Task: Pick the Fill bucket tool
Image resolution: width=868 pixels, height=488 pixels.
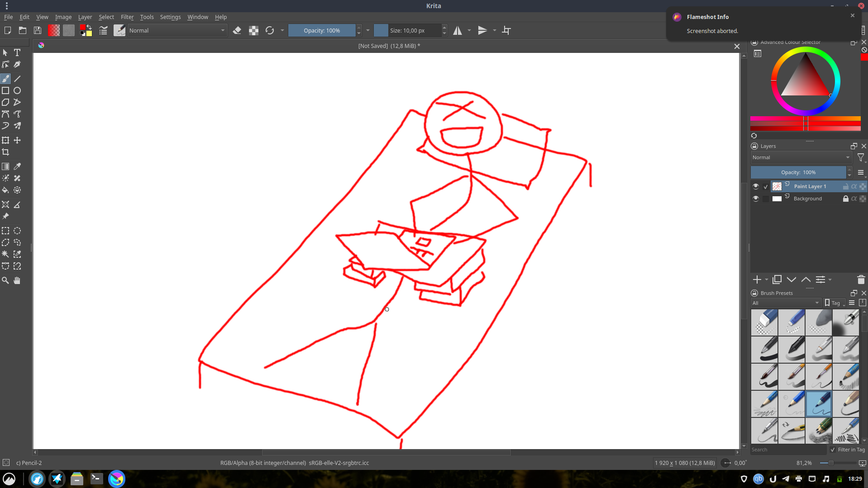Action: pos(5,190)
